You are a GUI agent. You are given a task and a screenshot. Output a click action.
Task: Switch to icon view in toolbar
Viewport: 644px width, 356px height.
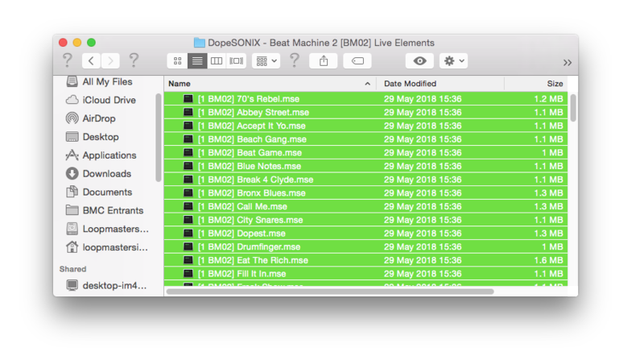click(177, 61)
